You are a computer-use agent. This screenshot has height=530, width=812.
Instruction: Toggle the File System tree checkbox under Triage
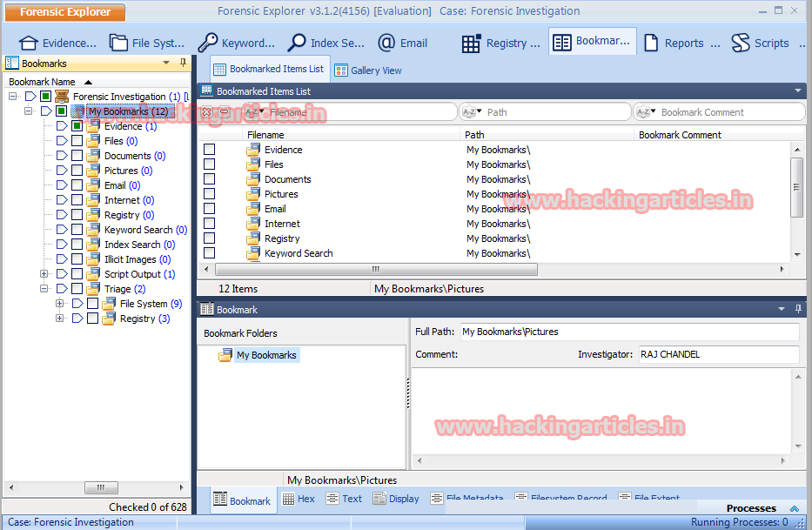click(93, 303)
